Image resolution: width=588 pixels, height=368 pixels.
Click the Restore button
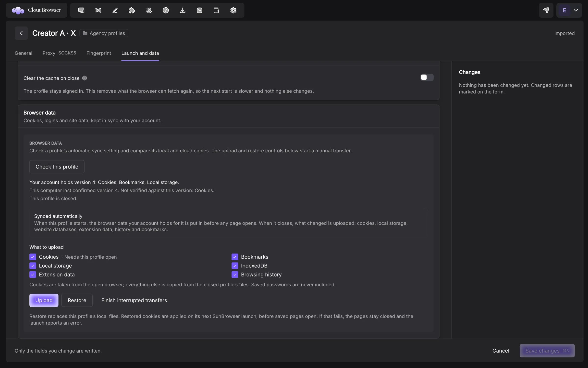click(x=77, y=300)
